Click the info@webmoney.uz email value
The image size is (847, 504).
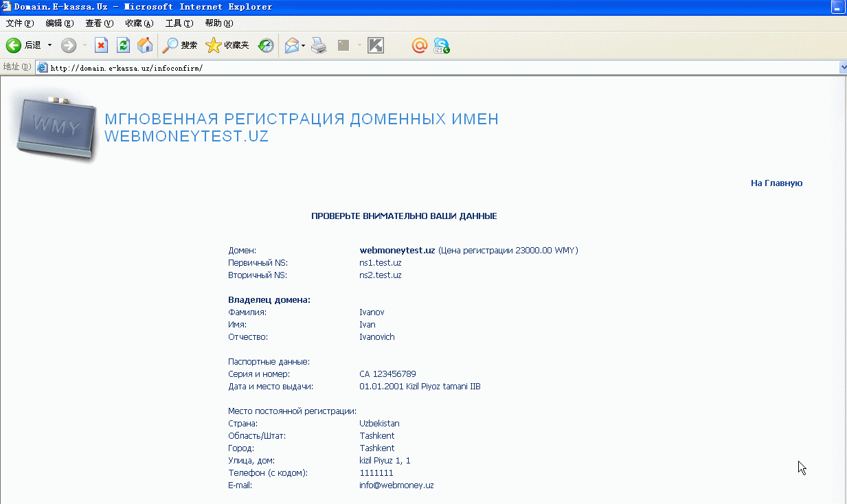tap(396, 485)
